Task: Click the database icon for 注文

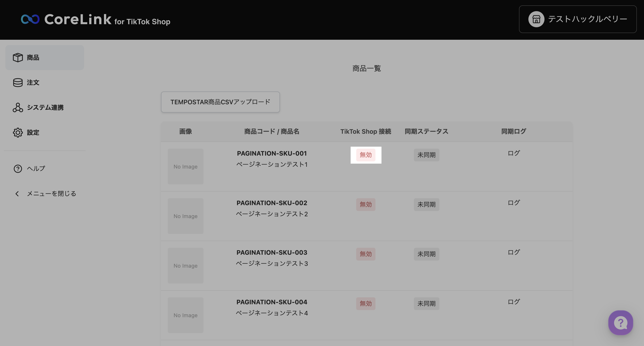Action: point(18,83)
